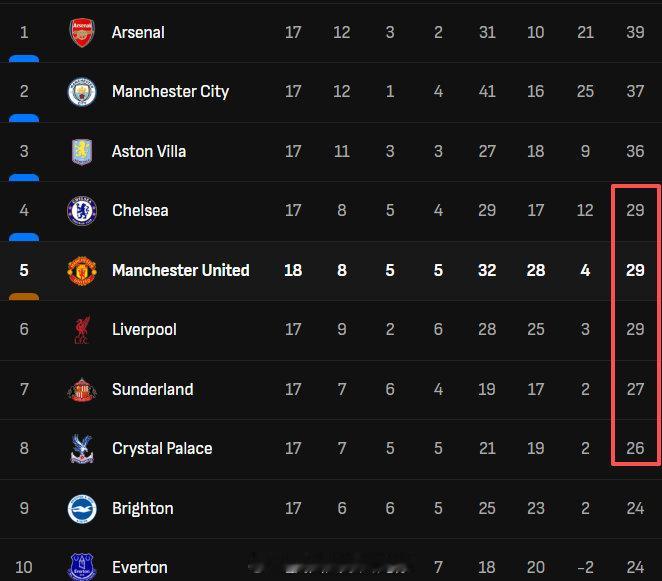Viewport: 662px width, 581px height.
Task: Select the Aston Villa team name
Action: (x=149, y=151)
